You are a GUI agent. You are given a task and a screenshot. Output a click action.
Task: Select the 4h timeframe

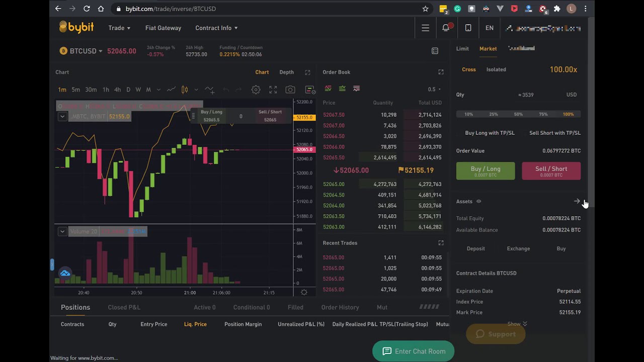click(x=117, y=89)
